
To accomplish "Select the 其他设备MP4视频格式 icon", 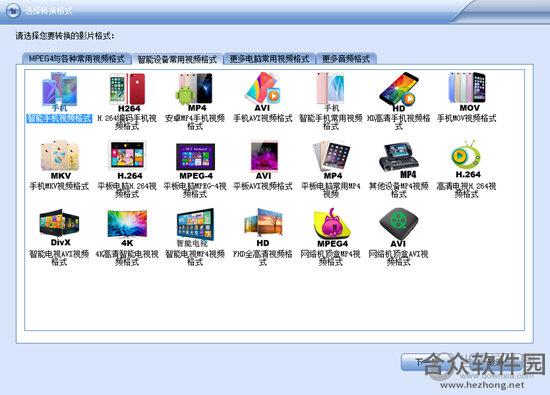I will (399, 160).
